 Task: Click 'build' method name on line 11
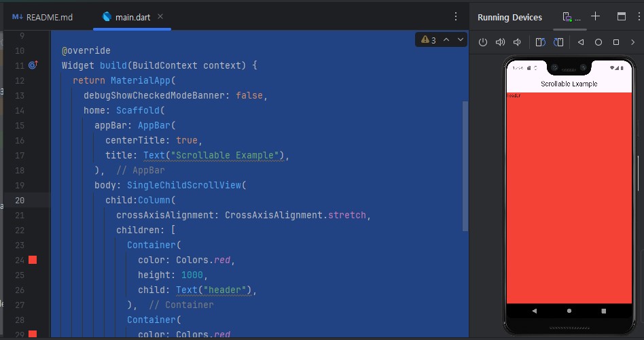point(113,65)
